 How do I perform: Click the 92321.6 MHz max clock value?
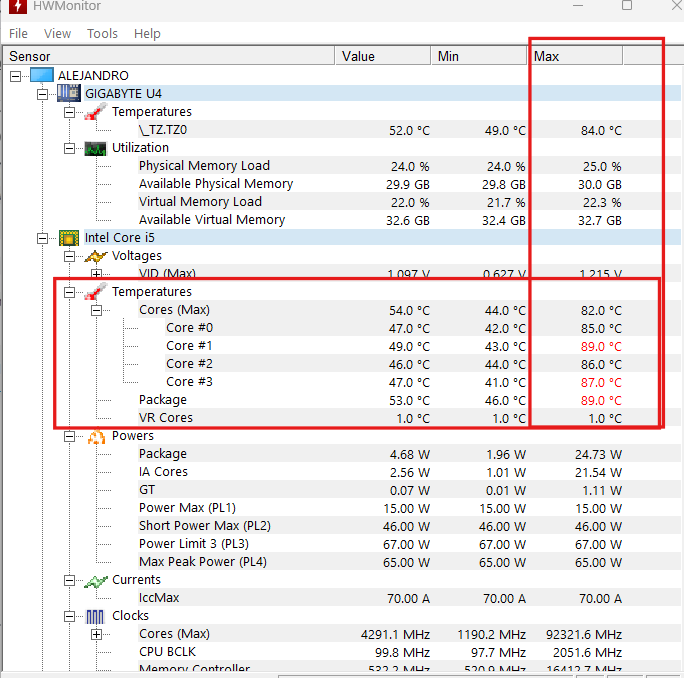click(584, 634)
